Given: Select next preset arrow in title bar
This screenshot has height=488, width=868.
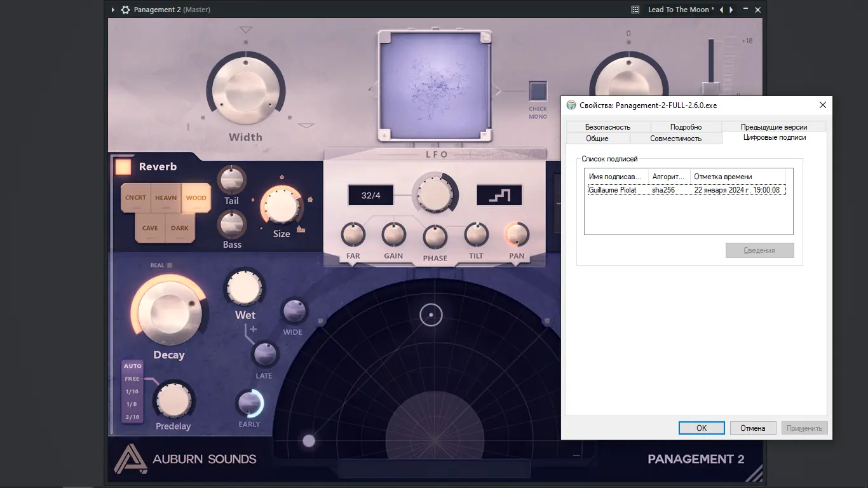Looking at the screenshot, I should tap(731, 10).
